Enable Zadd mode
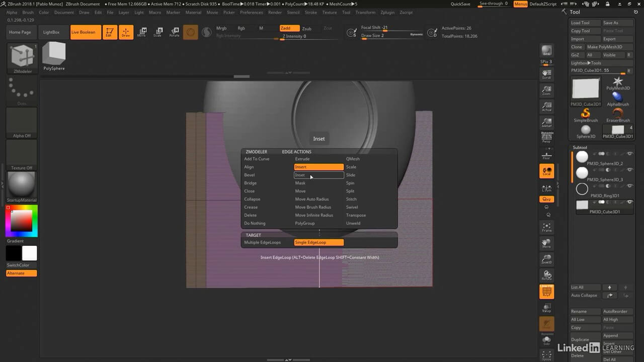 [x=289, y=29]
